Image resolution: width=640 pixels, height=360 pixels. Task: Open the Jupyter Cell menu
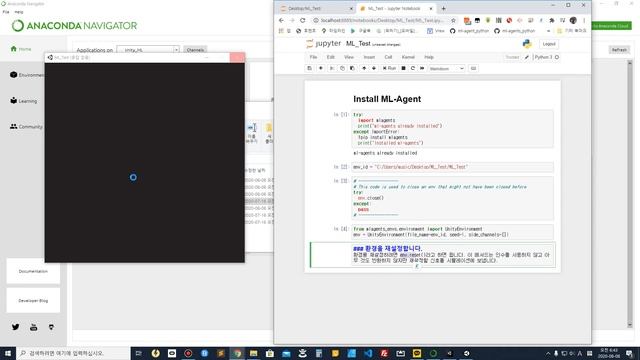coord(388,57)
